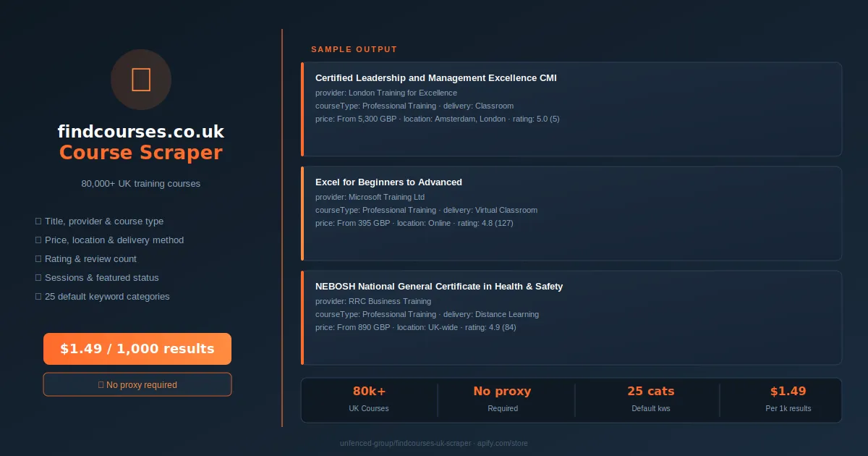
Task: Click the Title, provider & course type feature
Action: tap(99, 221)
